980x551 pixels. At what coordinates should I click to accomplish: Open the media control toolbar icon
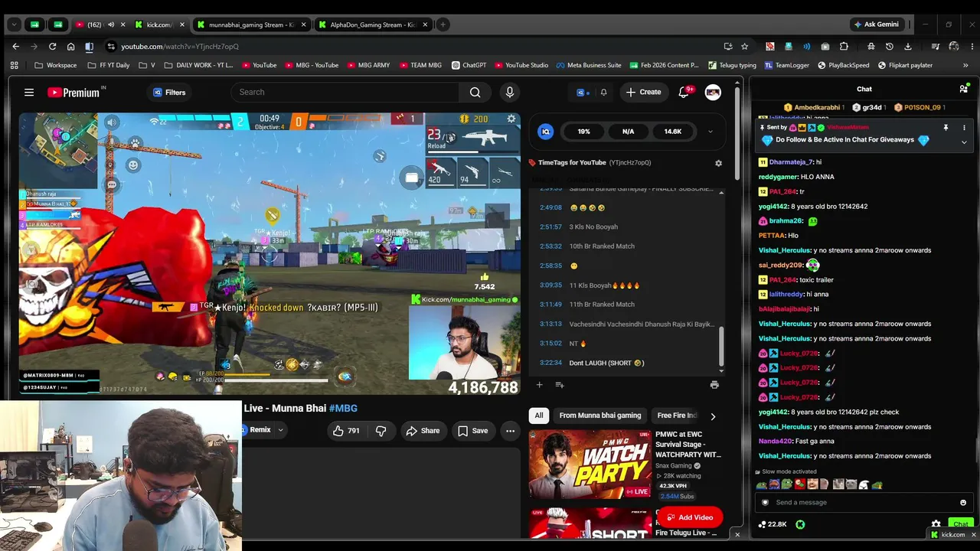point(935,47)
